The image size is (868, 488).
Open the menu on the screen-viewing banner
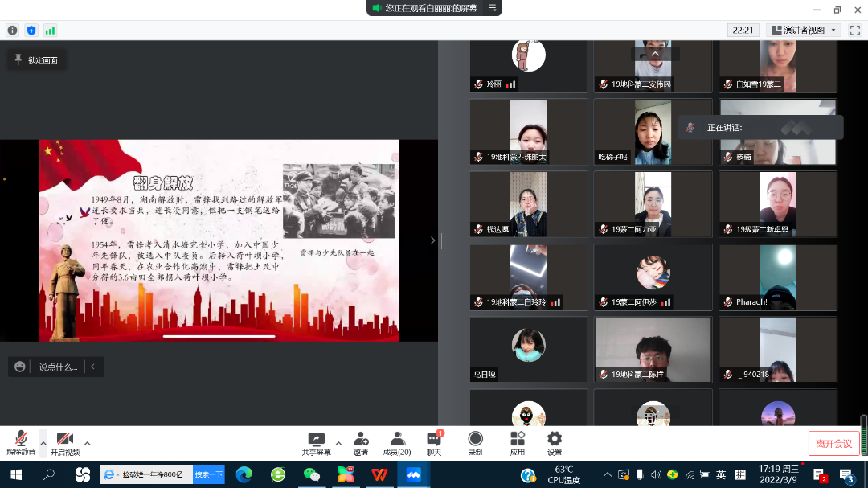(493, 8)
